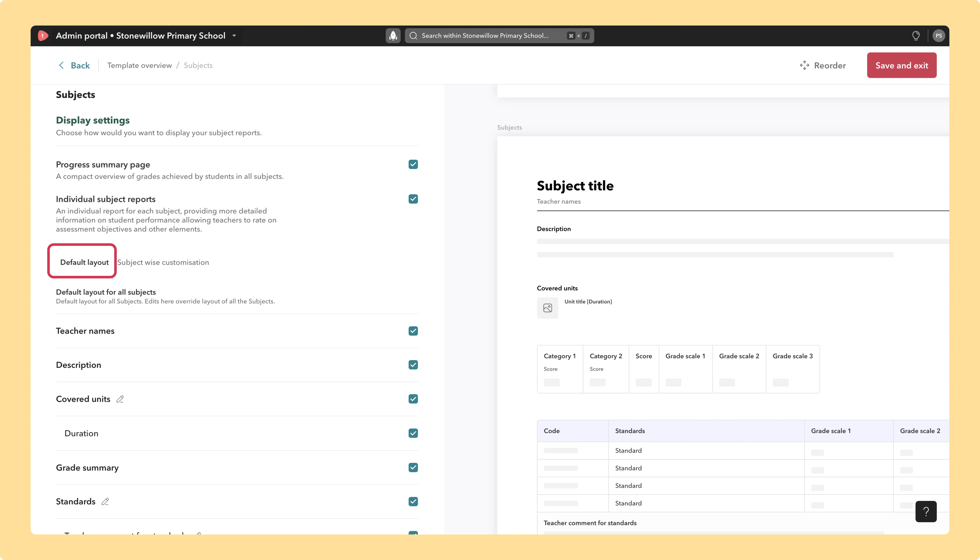This screenshot has height=560, width=980.
Task: Click the Reorder button label
Action: pyautogui.click(x=830, y=65)
